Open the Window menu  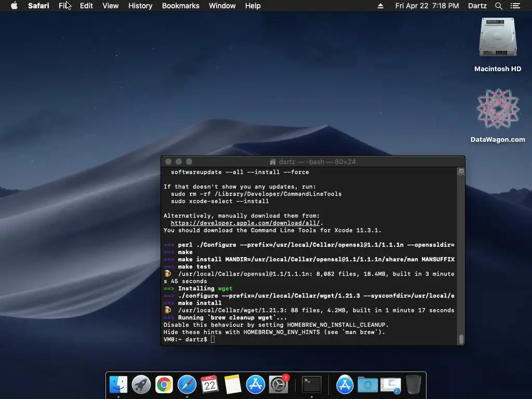[222, 6]
